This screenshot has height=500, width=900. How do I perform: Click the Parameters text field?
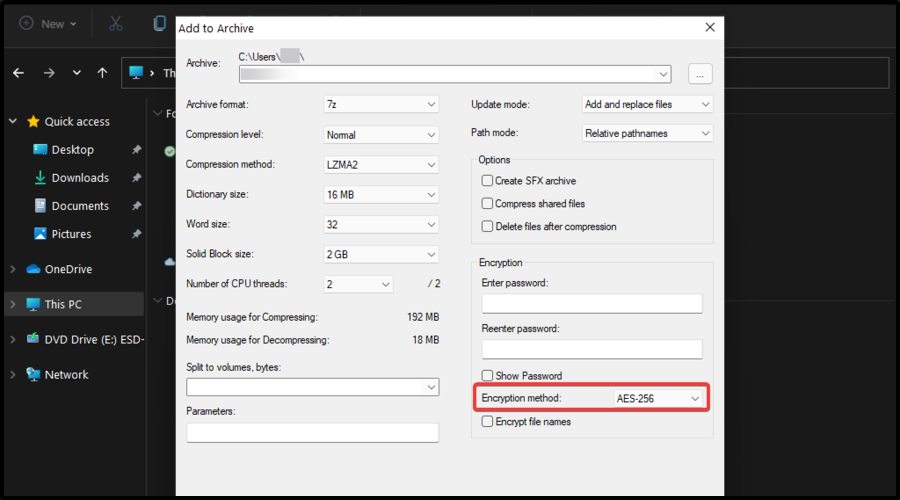click(312, 433)
